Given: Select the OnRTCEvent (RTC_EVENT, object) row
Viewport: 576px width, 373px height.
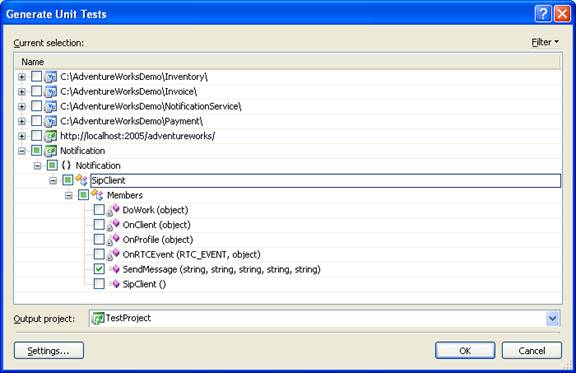Looking at the screenshot, I should pos(191,254).
